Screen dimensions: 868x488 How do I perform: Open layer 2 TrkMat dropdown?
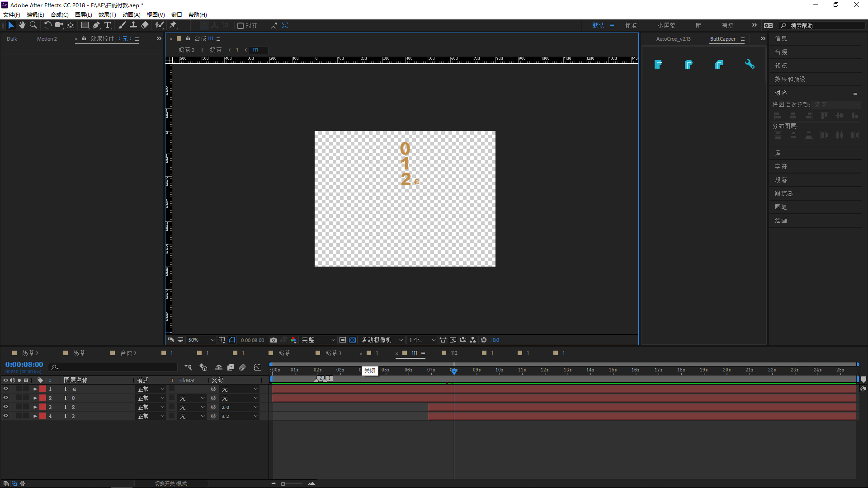pos(192,398)
